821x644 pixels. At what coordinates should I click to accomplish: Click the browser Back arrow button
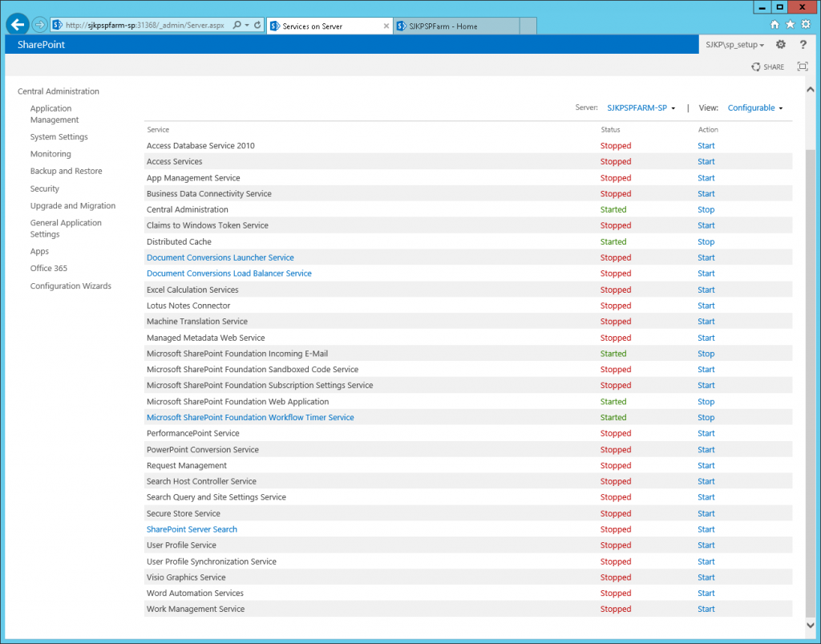click(18, 25)
